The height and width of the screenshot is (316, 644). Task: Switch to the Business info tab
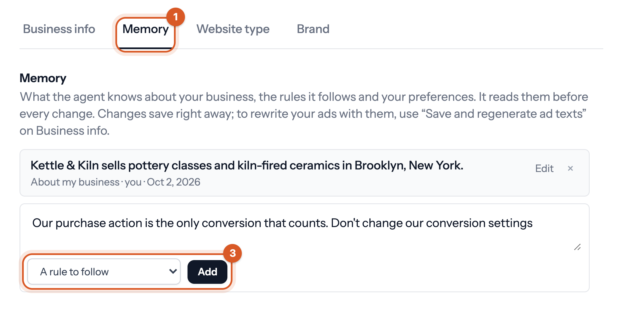click(x=59, y=29)
